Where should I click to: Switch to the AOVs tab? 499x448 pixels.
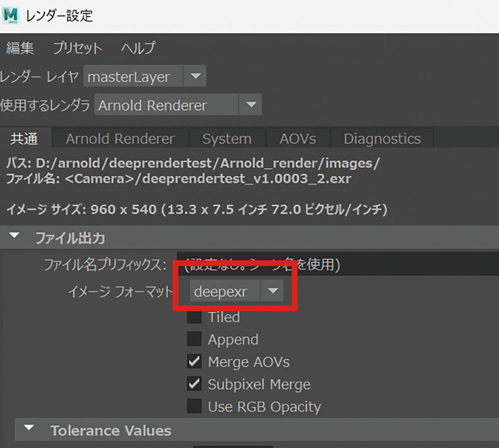pyautogui.click(x=297, y=139)
